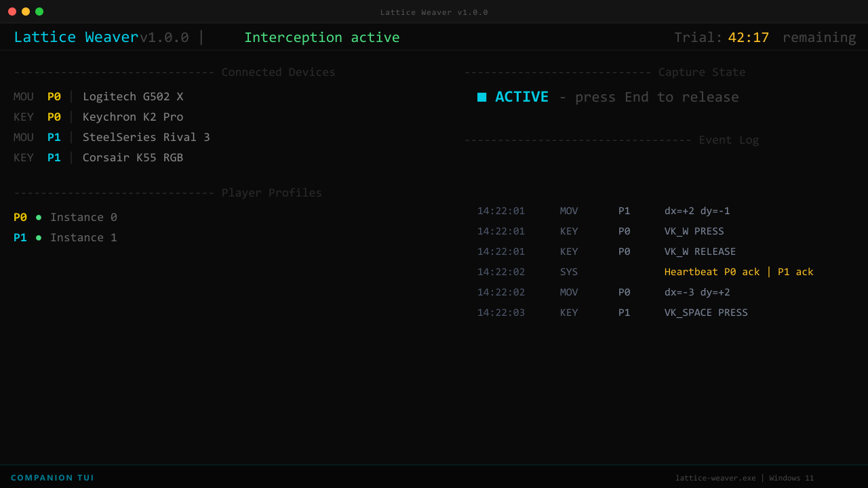Click the v1.0.0 version label in header

[x=164, y=37]
